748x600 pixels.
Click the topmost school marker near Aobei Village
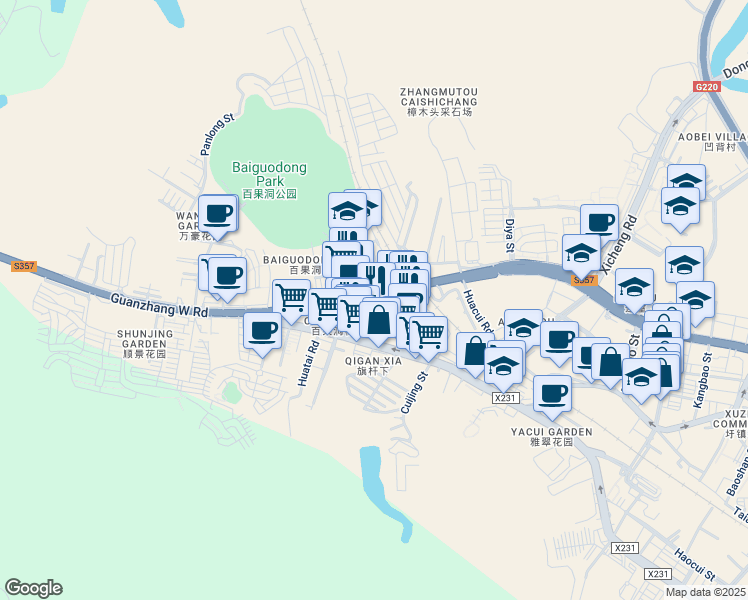click(x=686, y=181)
